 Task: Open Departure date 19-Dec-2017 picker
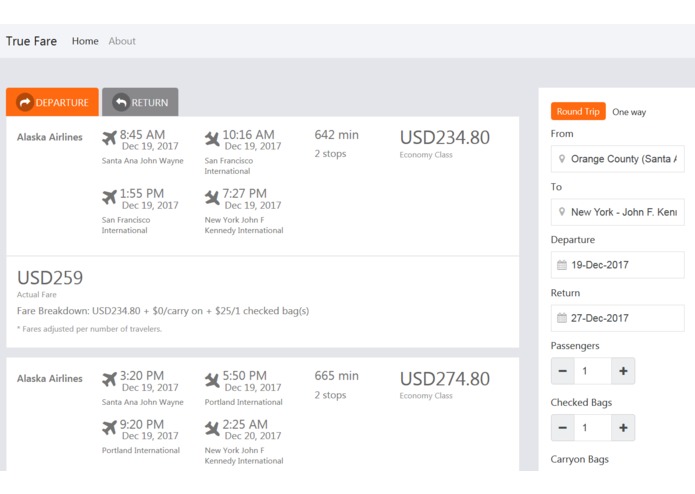point(617,265)
